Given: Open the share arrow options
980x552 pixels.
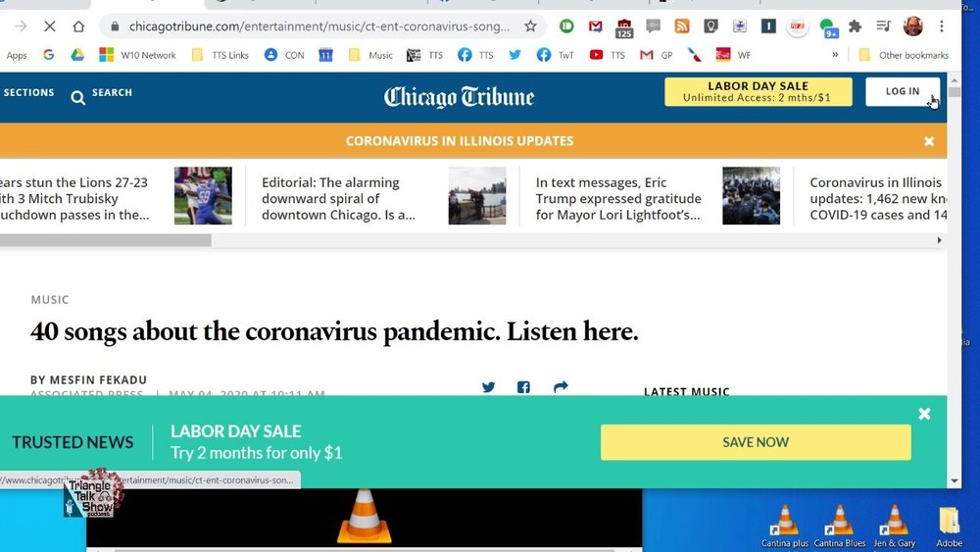Looking at the screenshot, I should pos(561,387).
